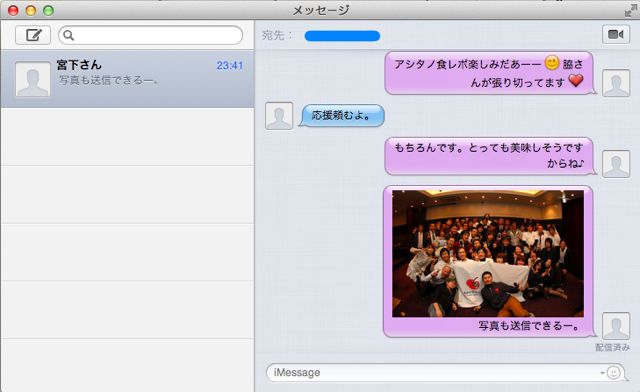Start a video call via camera icon
The height and width of the screenshot is (392, 640).
(616, 34)
